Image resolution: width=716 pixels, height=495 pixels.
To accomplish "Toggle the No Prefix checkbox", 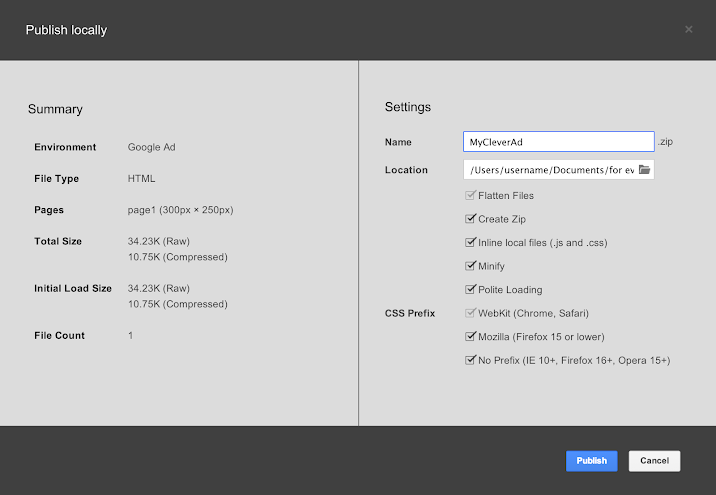I will click(470, 360).
